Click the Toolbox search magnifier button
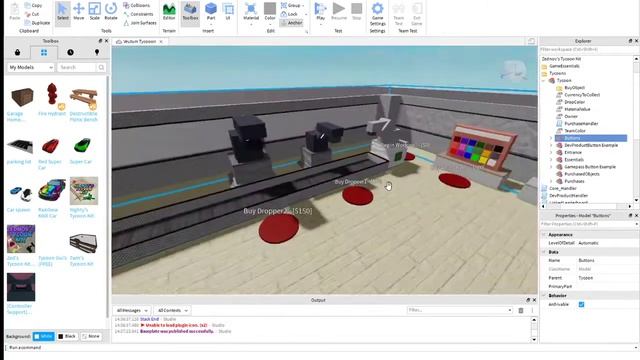The width and height of the screenshot is (640, 360). pyautogui.click(x=101, y=67)
